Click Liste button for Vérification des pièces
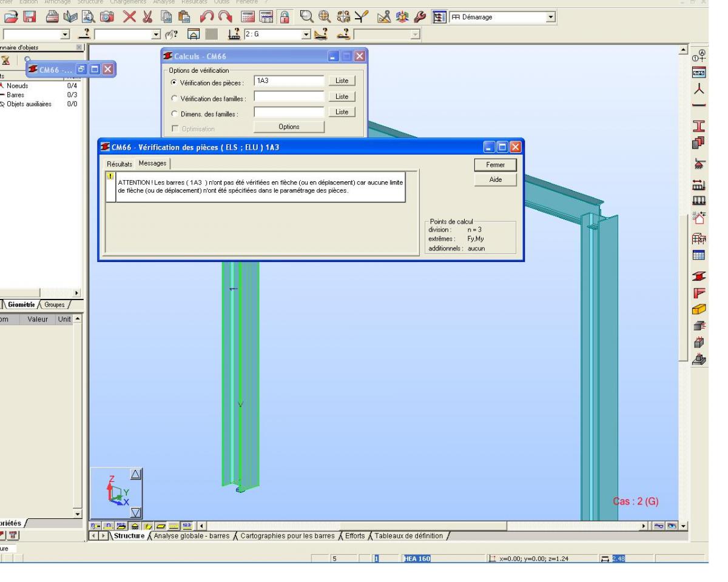 342,81
